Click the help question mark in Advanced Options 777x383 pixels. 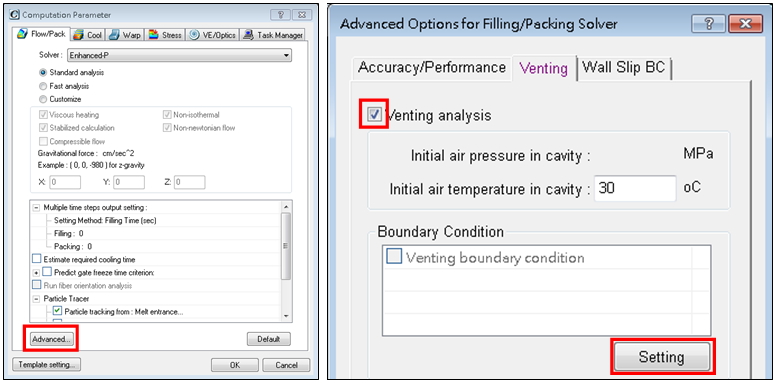click(707, 23)
